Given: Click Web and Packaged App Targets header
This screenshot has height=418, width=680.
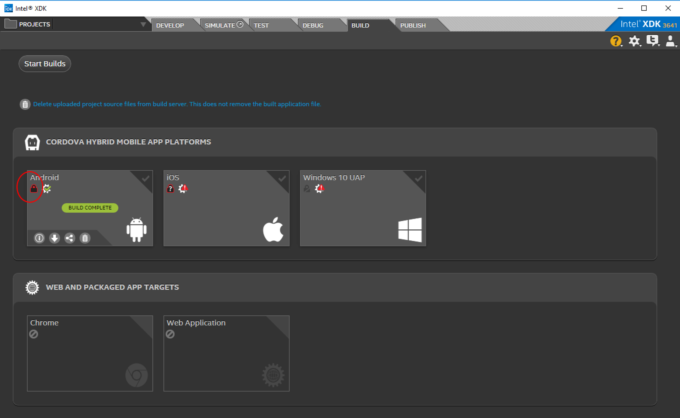Looking at the screenshot, I should [x=112, y=287].
